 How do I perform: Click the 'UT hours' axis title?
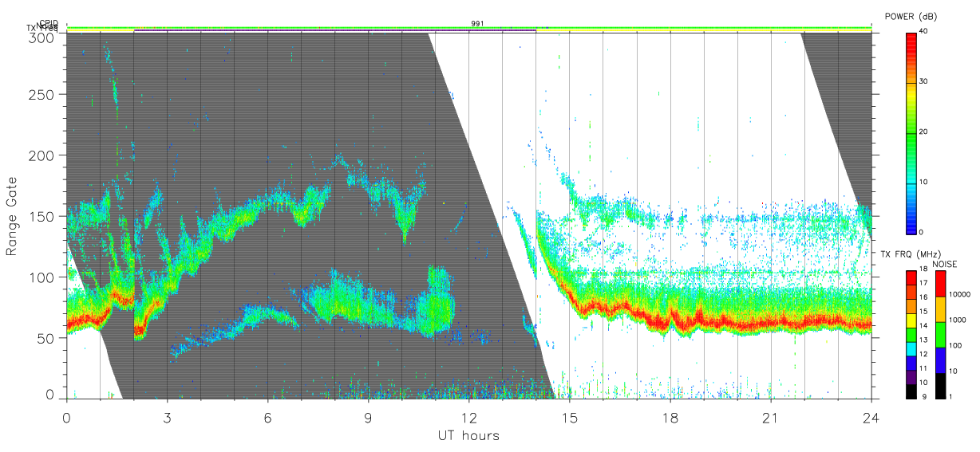click(468, 435)
